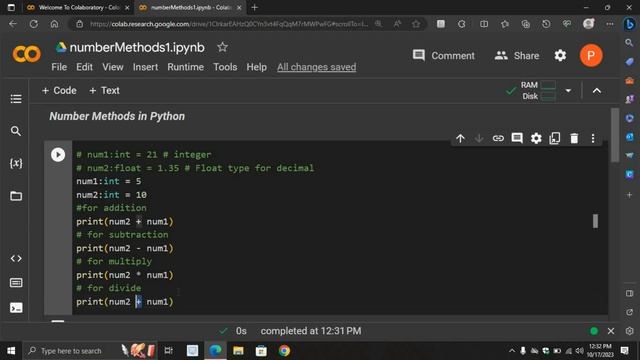Image resolution: width=640 pixels, height=360 pixels.
Task: Open the code snippets panel
Action: pos(16,258)
